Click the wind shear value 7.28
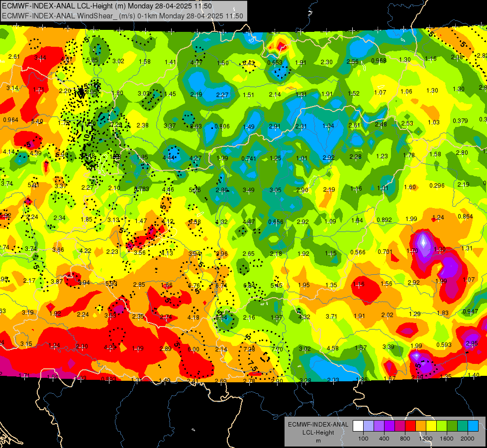Screen dimensions: 487x448 [x=249, y=349]
